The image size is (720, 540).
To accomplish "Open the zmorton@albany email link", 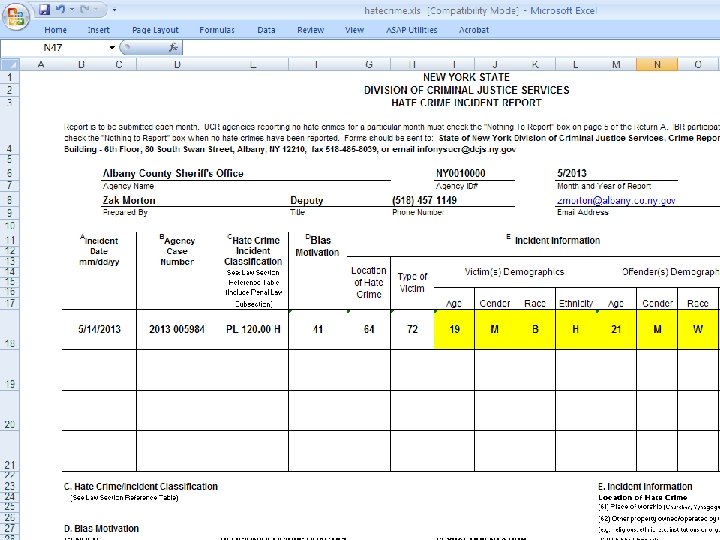I will tap(616, 200).
